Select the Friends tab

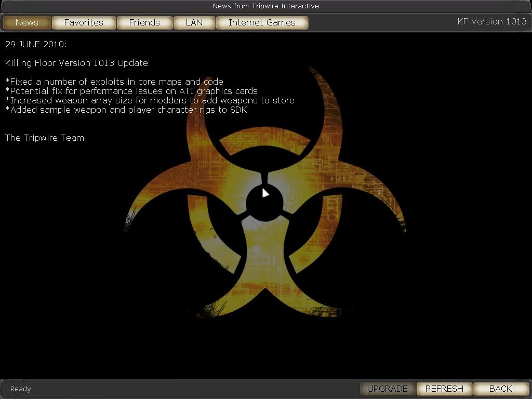(144, 22)
